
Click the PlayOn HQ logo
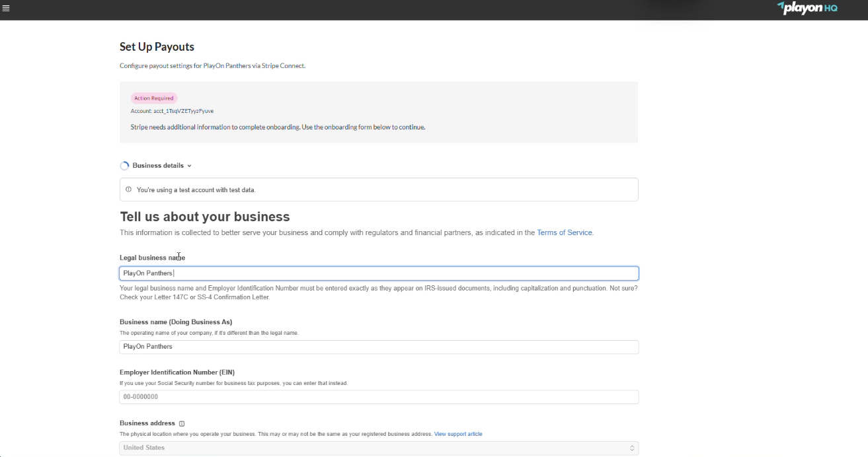807,8
